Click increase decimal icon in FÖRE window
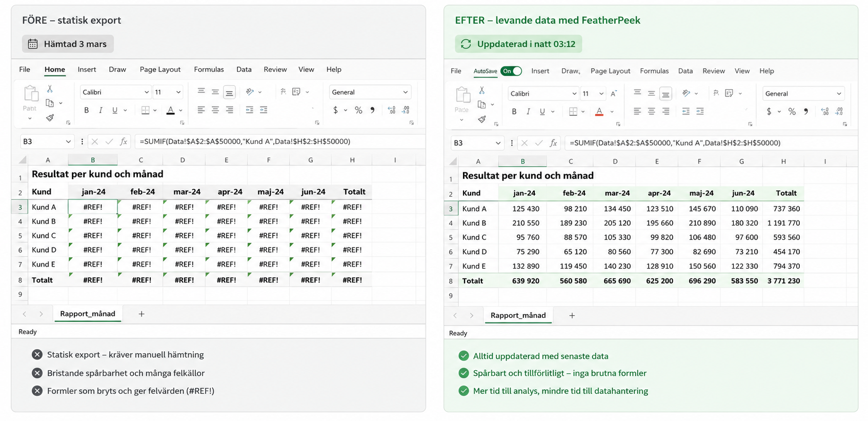The image size is (868, 421). coord(392,110)
